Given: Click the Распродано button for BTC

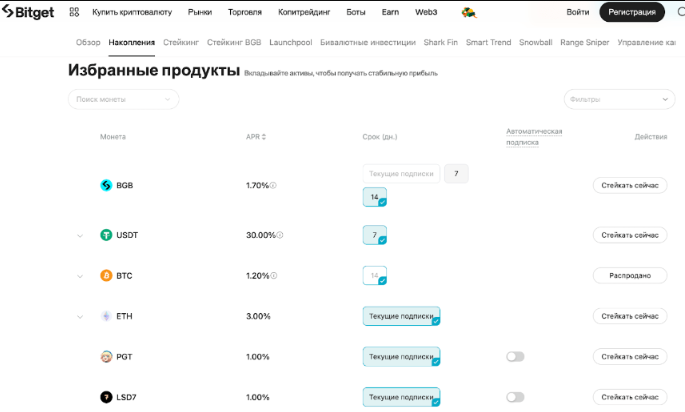Looking at the screenshot, I should (x=630, y=276).
